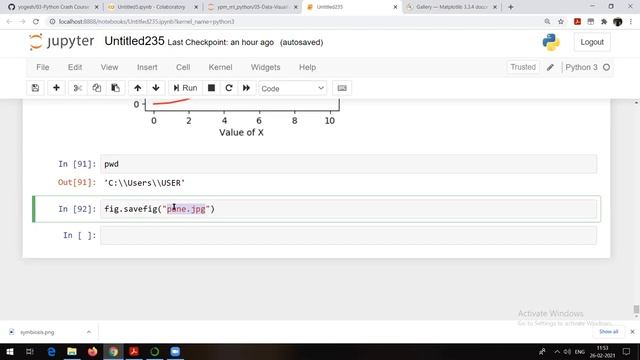Image resolution: width=640 pixels, height=360 pixels.
Task: Restart kernel and run all cells icon
Action: point(247,88)
